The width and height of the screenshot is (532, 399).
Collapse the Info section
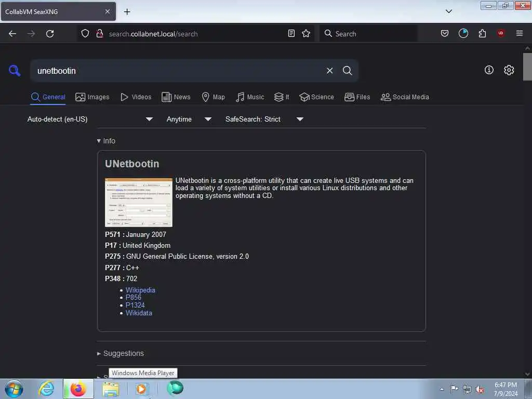click(x=106, y=141)
